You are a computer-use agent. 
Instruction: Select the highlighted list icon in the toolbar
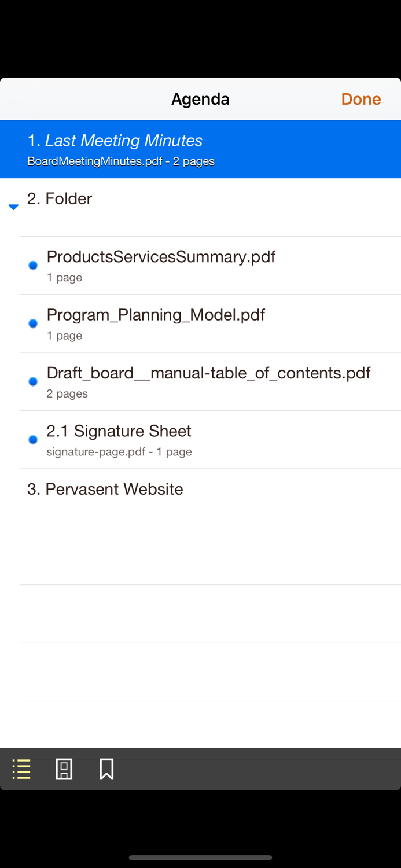pyautogui.click(x=21, y=769)
